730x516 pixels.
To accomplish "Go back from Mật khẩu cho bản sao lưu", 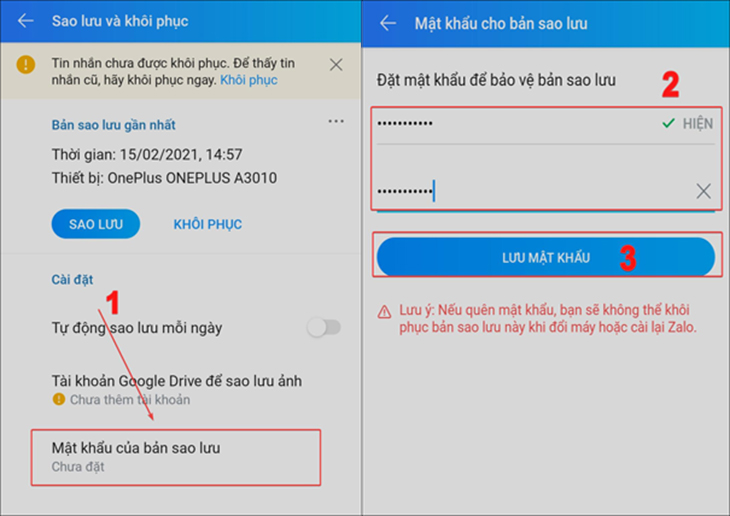I will pyautogui.click(x=388, y=23).
